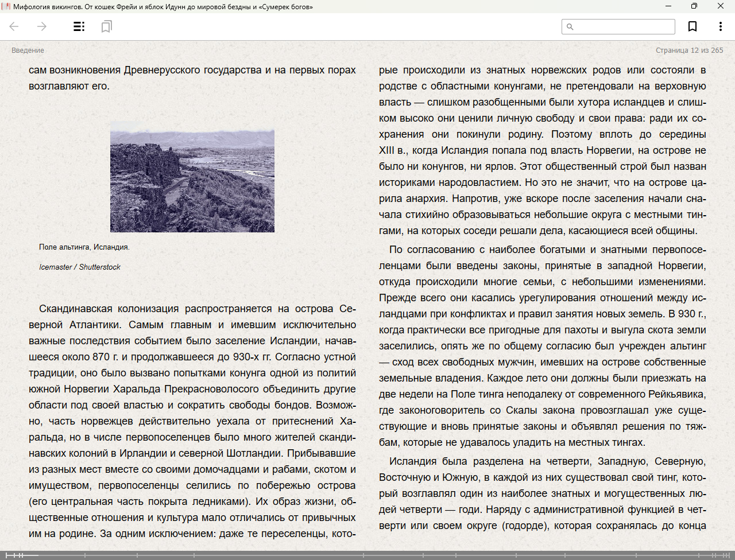Click the "Страница 12 из 265" indicator
Image resolution: width=735 pixels, height=560 pixels.
point(689,50)
